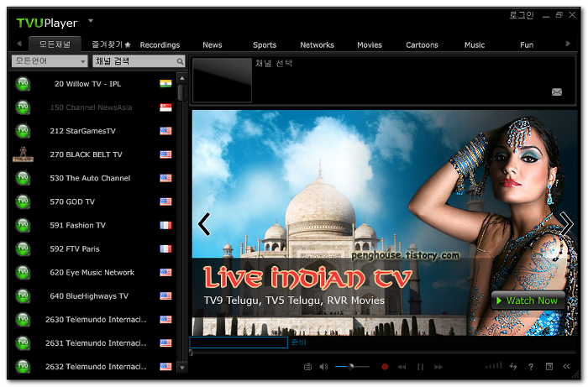Mute audio with speaker icon
This screenshot has height=387, width=588.
[323, 366]
